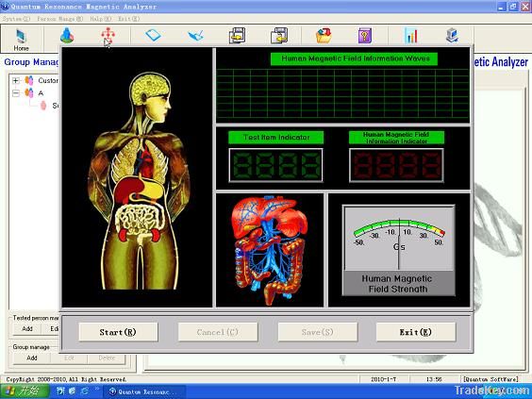Click the Start(R) button
Screen dimensions: 532x399
pyautogui.click(x=118, y=332)
